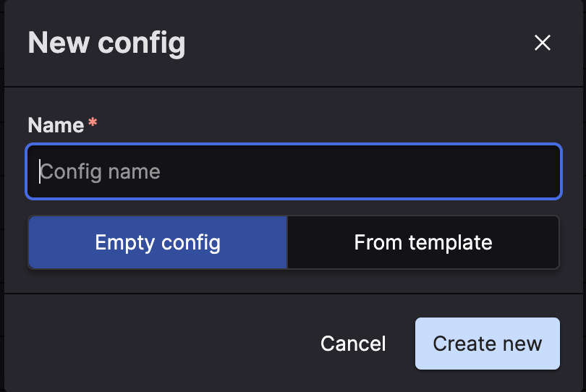Click the red required asterisk
This screenshot has height=392, width=586.
92,124
